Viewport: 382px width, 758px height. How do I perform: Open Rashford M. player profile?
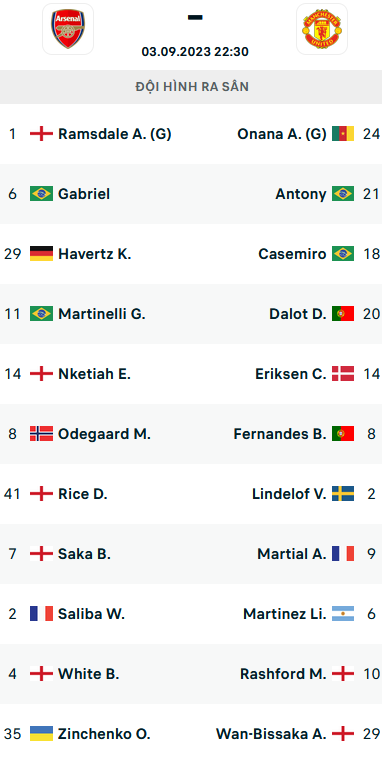point(283,674)
